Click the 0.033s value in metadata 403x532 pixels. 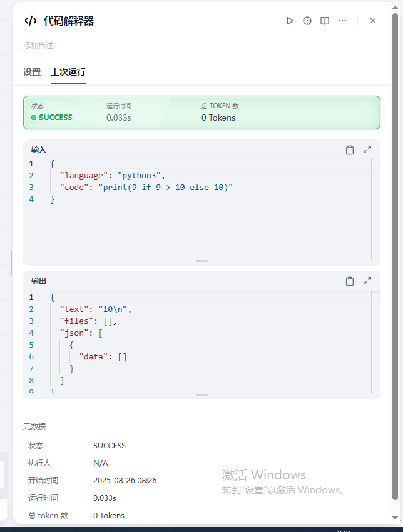(x=105, y=498)
